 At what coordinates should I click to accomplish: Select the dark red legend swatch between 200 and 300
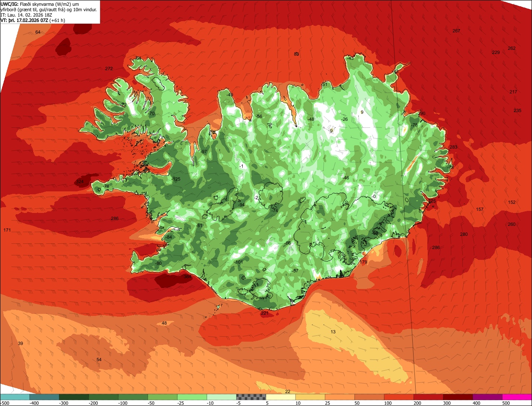pyautogui.click(x=429, y=397)
